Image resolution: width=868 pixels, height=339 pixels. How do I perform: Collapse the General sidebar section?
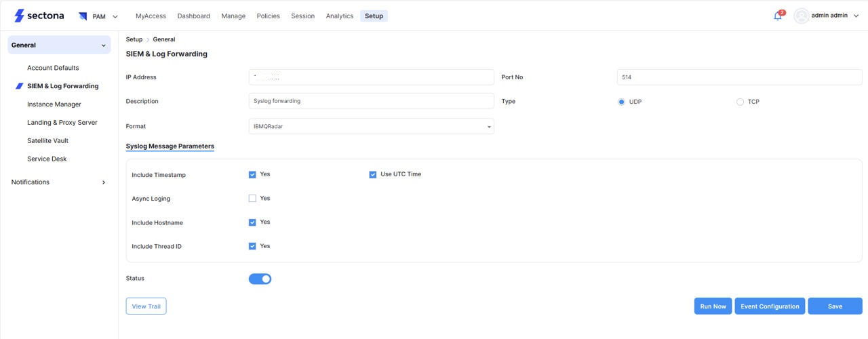pyautogui.click(x=104, y=45)
